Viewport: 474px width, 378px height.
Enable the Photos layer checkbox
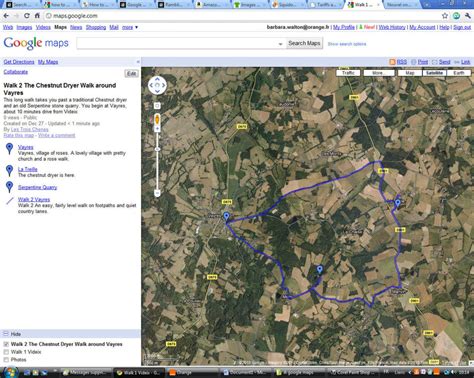pyautogui.click(x=6, y=360)
